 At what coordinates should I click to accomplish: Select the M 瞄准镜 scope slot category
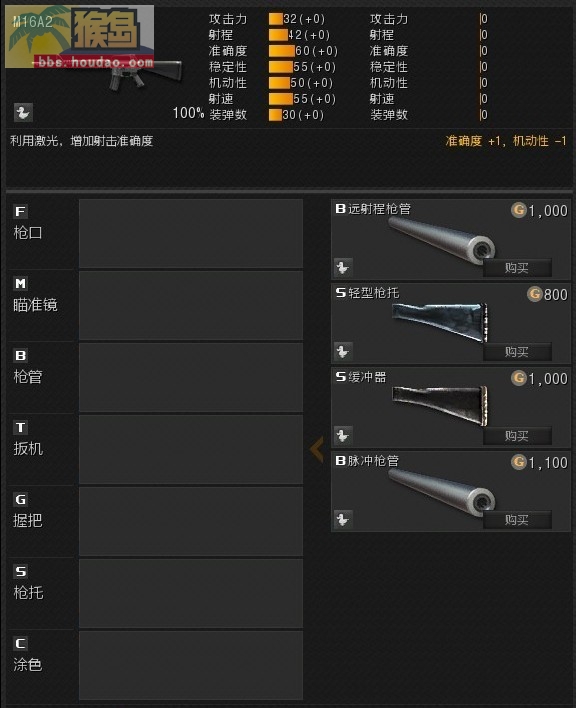pyautogui.click(x=40, y=306)
